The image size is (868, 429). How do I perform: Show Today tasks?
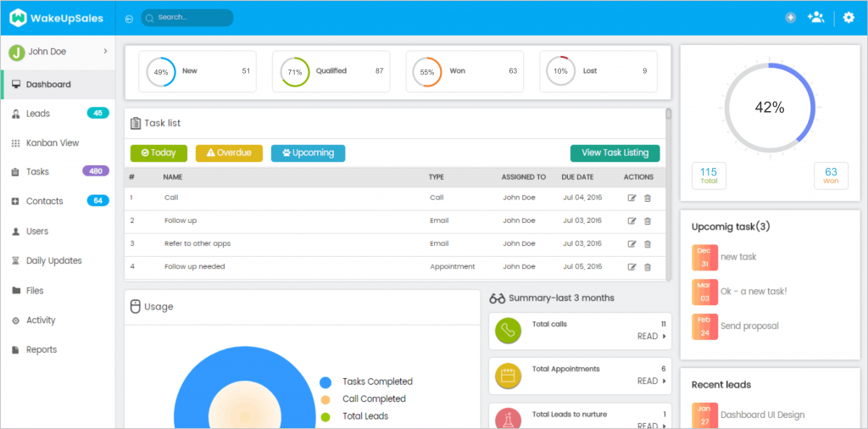click(159, 153)
